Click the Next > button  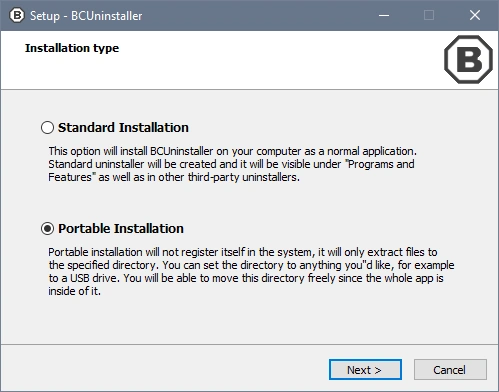(365, 369)
